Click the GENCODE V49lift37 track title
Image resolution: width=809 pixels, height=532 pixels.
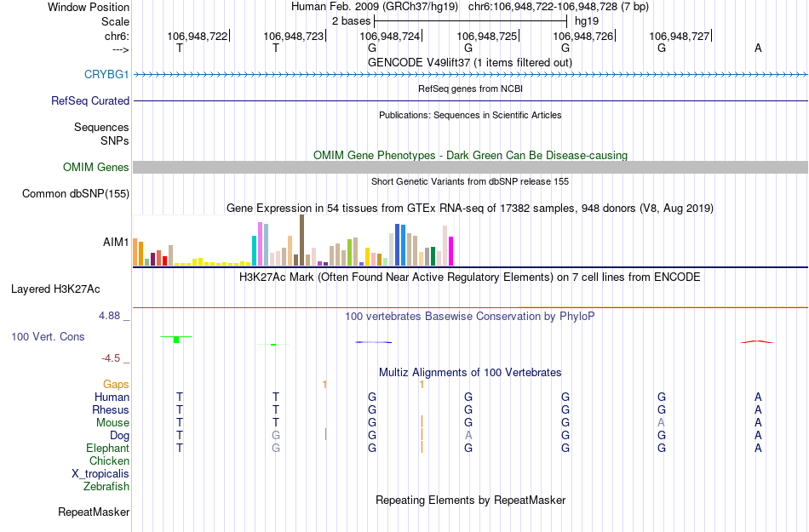(470, 63)
